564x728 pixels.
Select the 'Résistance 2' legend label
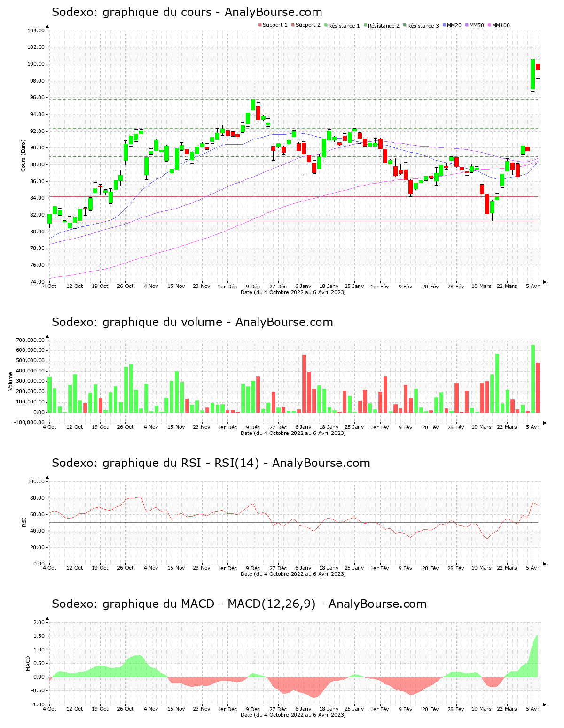[384, 25]
